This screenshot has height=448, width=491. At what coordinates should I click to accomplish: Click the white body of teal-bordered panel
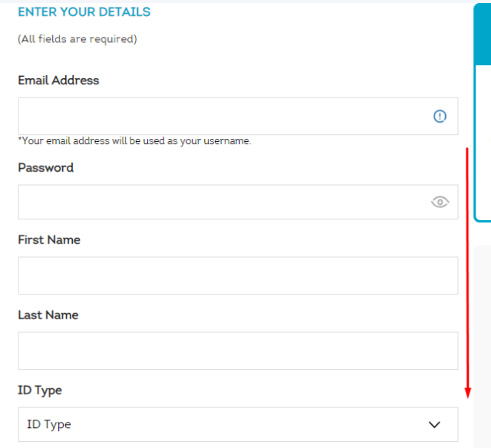(x=483, y=143)
